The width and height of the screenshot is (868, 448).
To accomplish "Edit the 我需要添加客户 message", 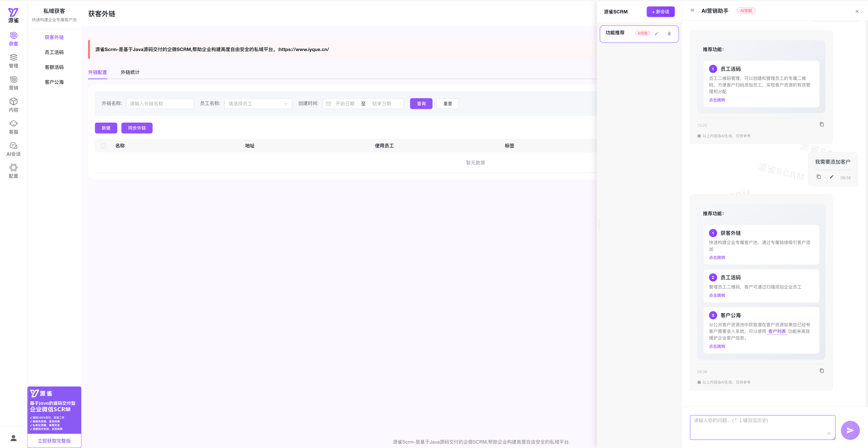I will [831, 177].
